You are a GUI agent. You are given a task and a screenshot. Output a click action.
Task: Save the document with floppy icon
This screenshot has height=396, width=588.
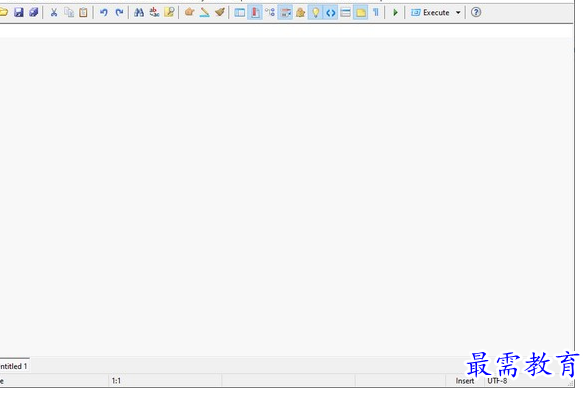(x=18, y=12)
